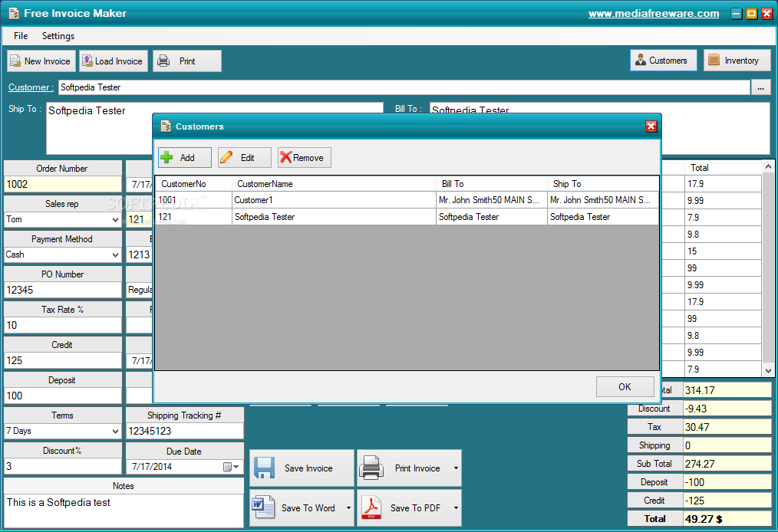Image resolution: width=778 pixels, height=532 pixels.
Task: Open the Save To PDF dropdown arrow
Action: (x=456, y=507)
